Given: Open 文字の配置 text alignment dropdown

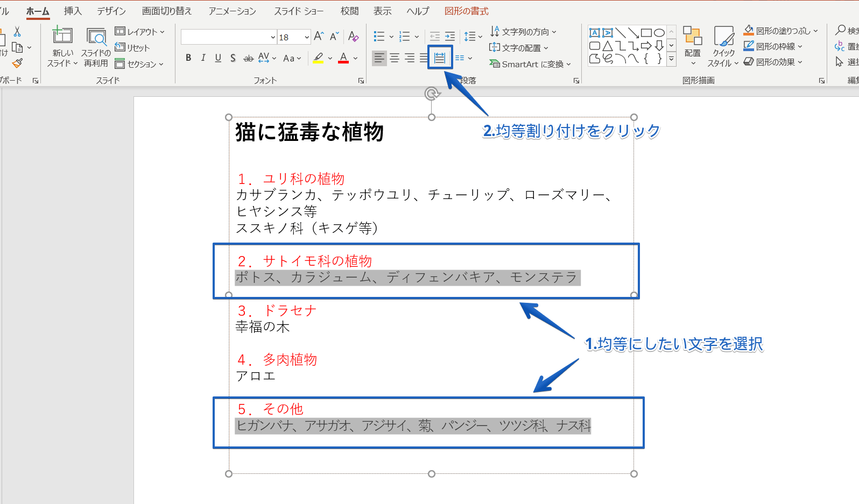Looking at the screenshot, I should click(x=519, y=48).
